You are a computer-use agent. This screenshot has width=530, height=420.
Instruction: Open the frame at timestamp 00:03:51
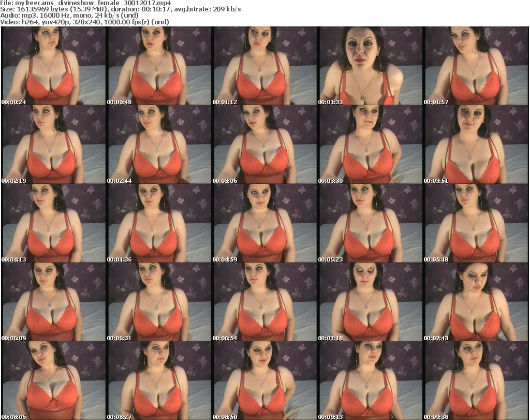point(476,144)
